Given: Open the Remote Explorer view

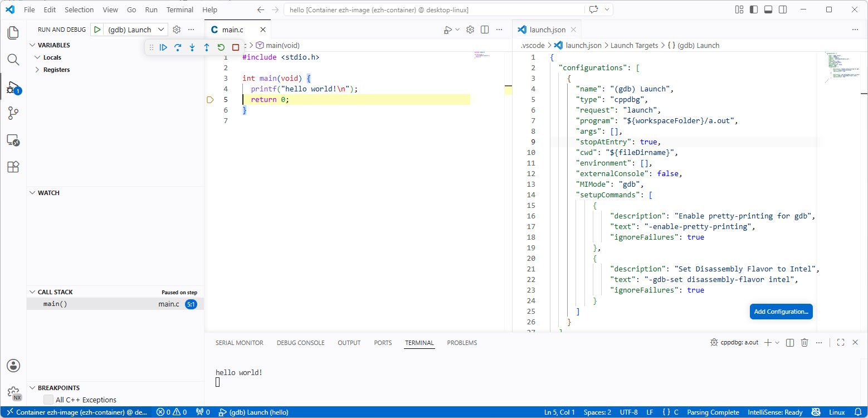Looking at the screenshot, I should point(13,140).
